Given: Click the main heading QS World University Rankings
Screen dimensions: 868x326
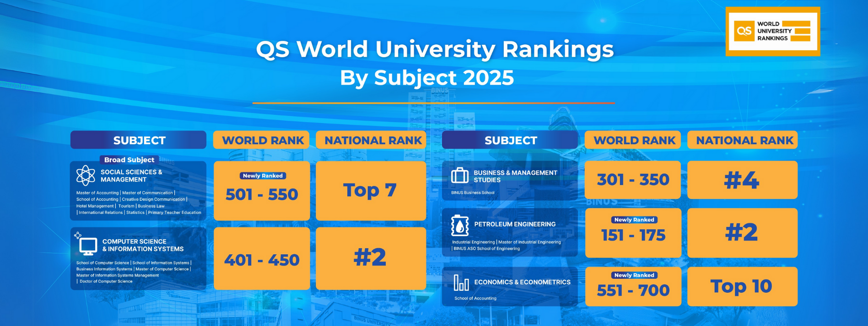Looking at the screenshot, I should 435,49.
